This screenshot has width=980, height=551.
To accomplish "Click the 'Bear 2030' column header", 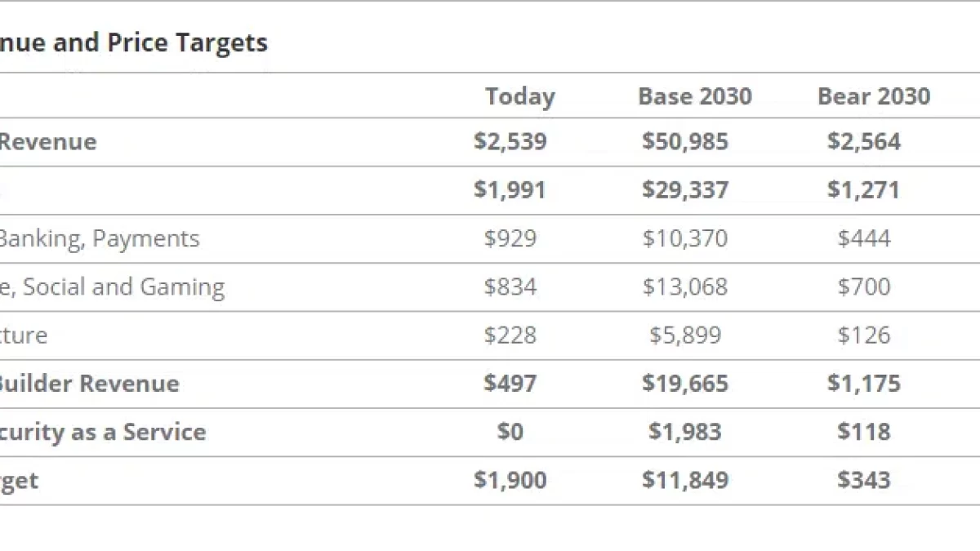I will point(873,96).
